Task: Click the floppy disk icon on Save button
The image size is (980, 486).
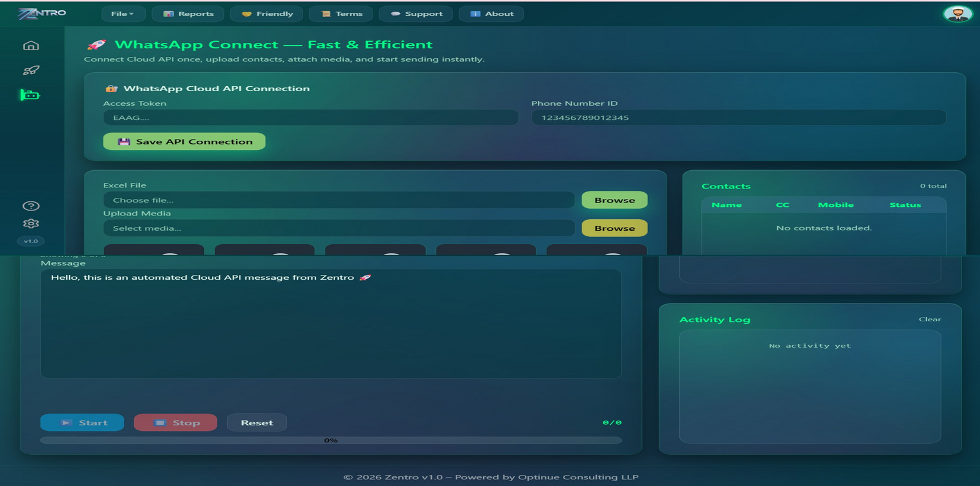Action: [124, 142]
